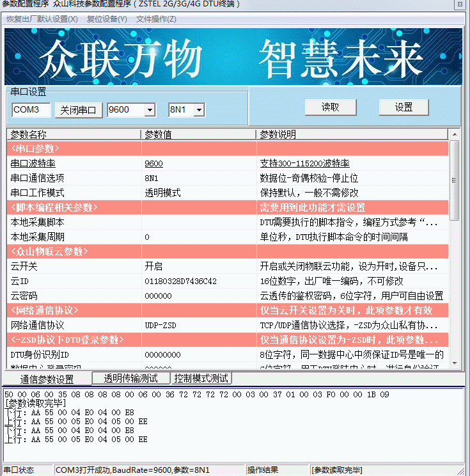Close the 参数配置程序 window
This screenshot has width=470, height=476.
point(460,4)
